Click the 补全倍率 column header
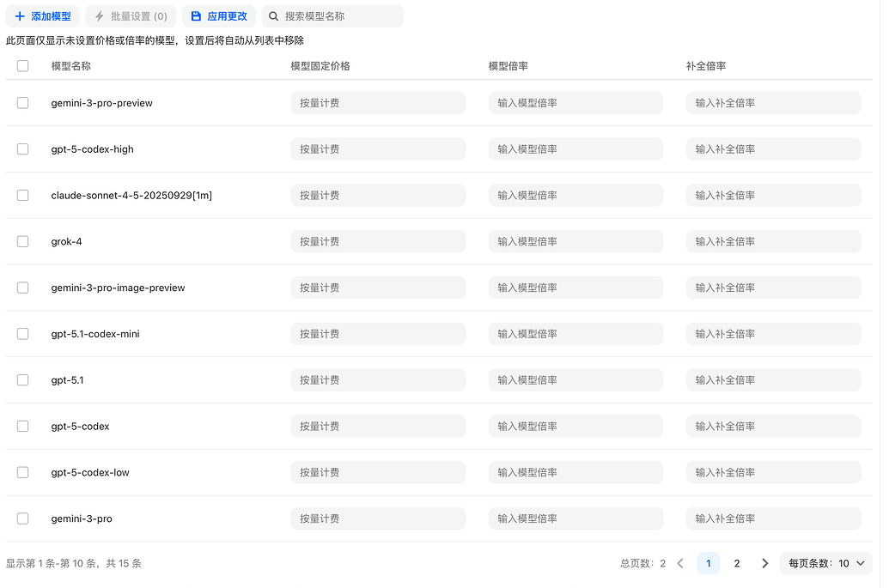The width and height of the screenshot is (889, 588). (706, 66)
